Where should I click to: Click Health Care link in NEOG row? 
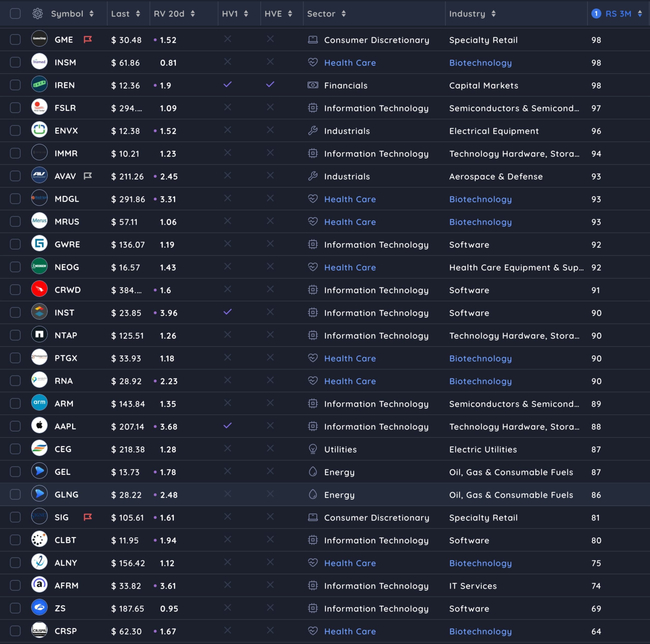pyautogui.click(x=350, y=267)
